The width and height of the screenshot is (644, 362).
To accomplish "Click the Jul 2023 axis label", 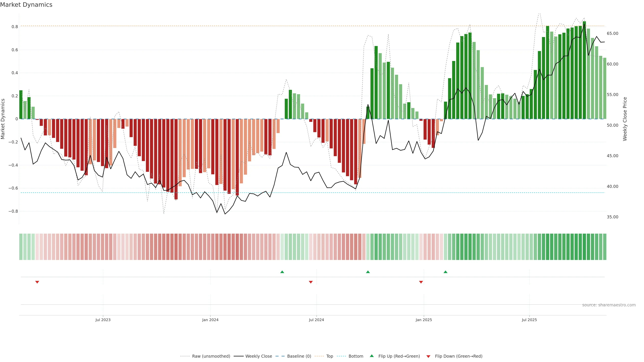I will (103, 320).
